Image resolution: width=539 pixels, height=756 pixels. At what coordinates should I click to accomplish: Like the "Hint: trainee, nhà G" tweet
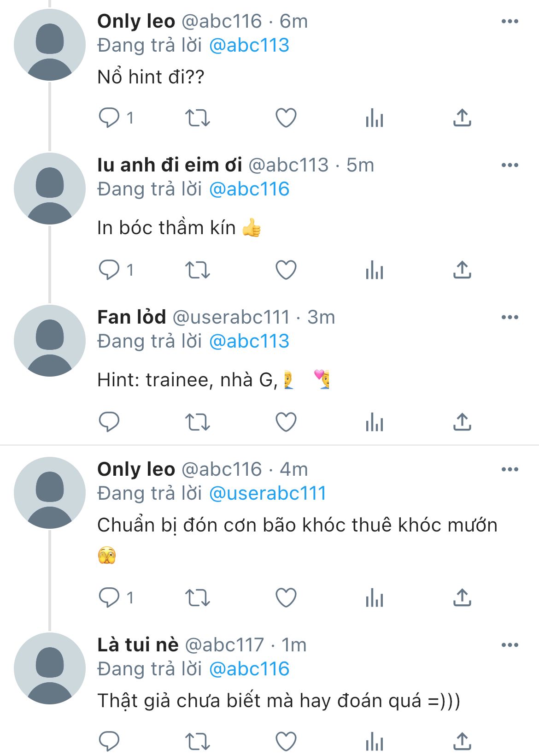[286, 422]
